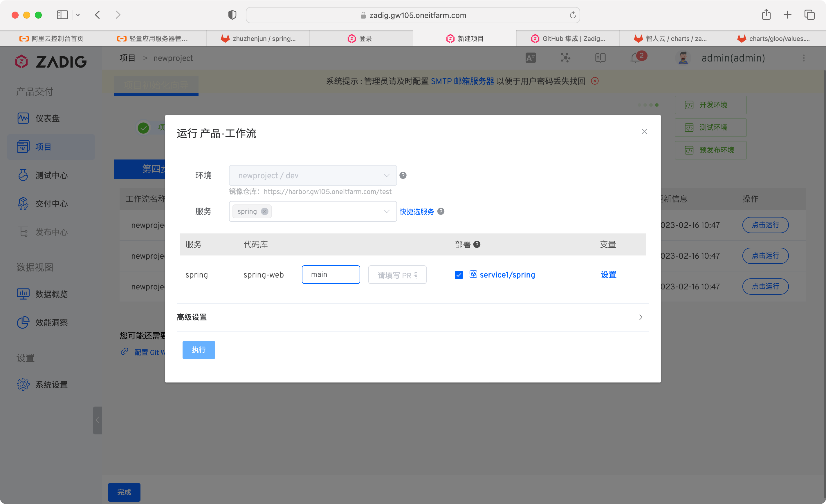This screenshot has width=826, height=504.
Task: Click the ZADIG logo
Action: click(51, 61)
